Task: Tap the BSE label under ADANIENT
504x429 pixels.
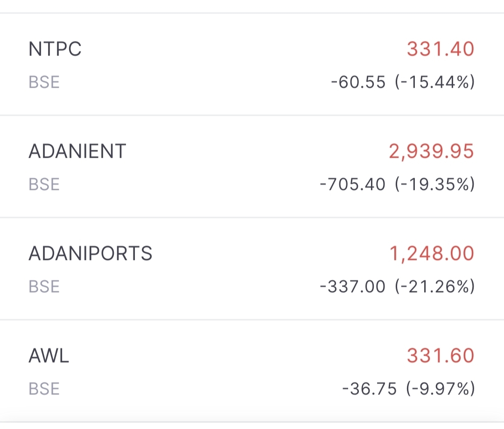Action: click(x=44, y=184)
